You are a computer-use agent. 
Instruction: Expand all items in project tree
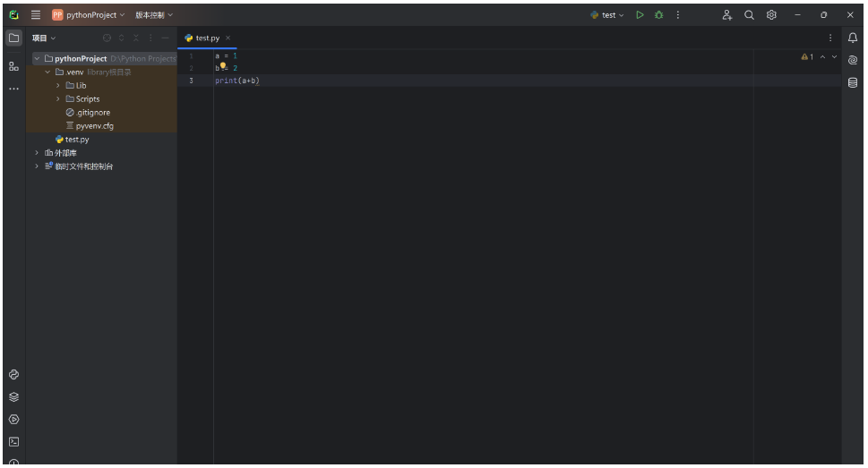pyautogui.click(x=122, y=38)
